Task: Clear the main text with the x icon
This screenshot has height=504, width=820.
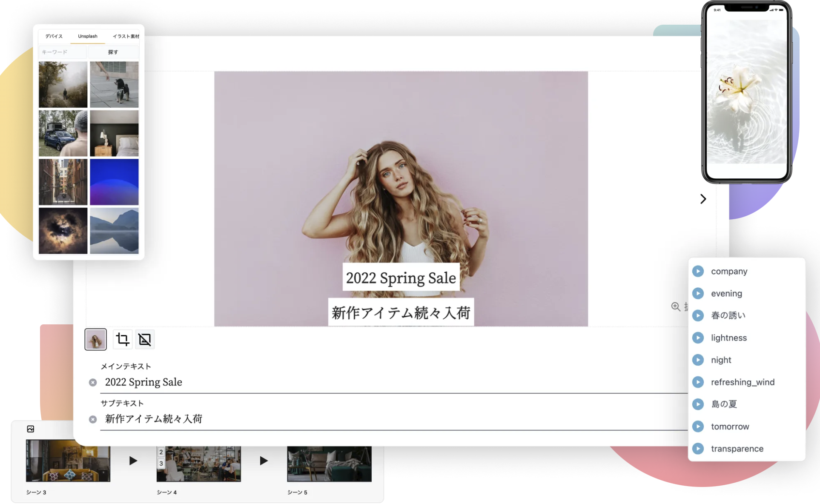Action: 93,382
